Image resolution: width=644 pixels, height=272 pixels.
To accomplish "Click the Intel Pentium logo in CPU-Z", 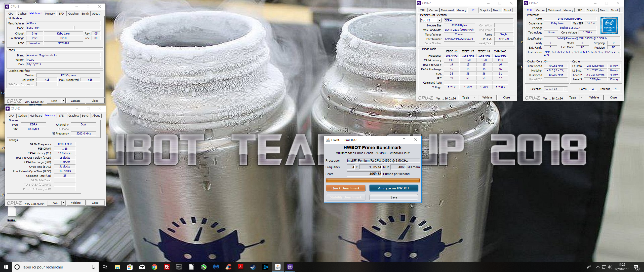I will pos(609,25).
